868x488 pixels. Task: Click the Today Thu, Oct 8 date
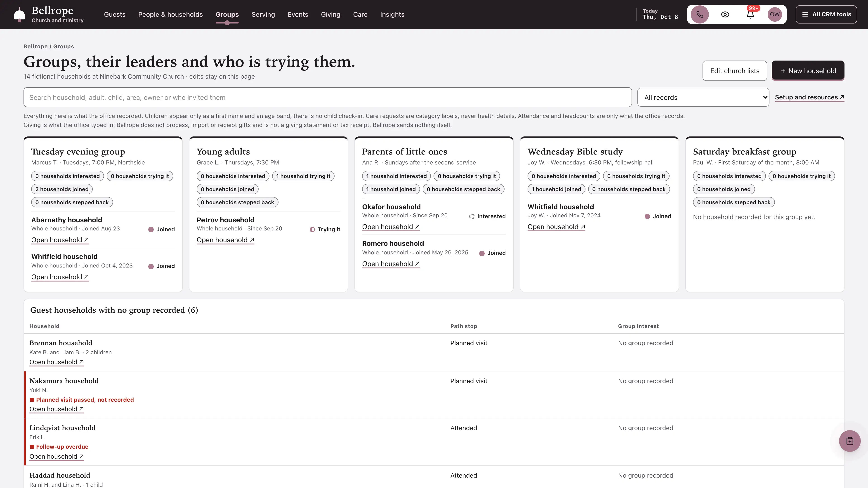(x=660, y=14)
